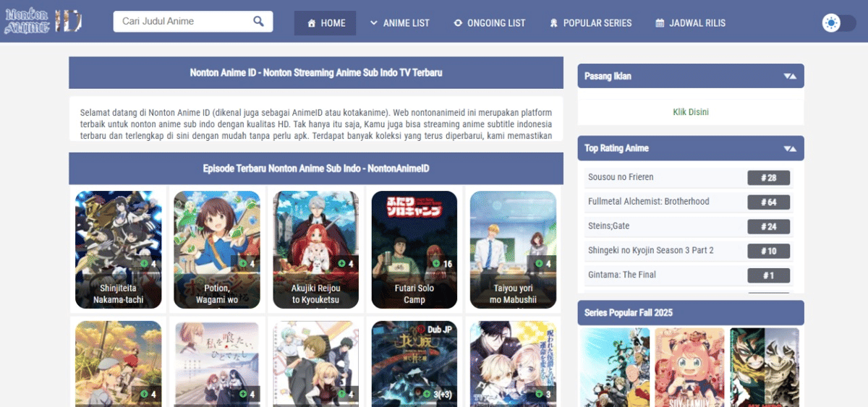
Task: Open the Popular Series page
Action: coord(590,23)
